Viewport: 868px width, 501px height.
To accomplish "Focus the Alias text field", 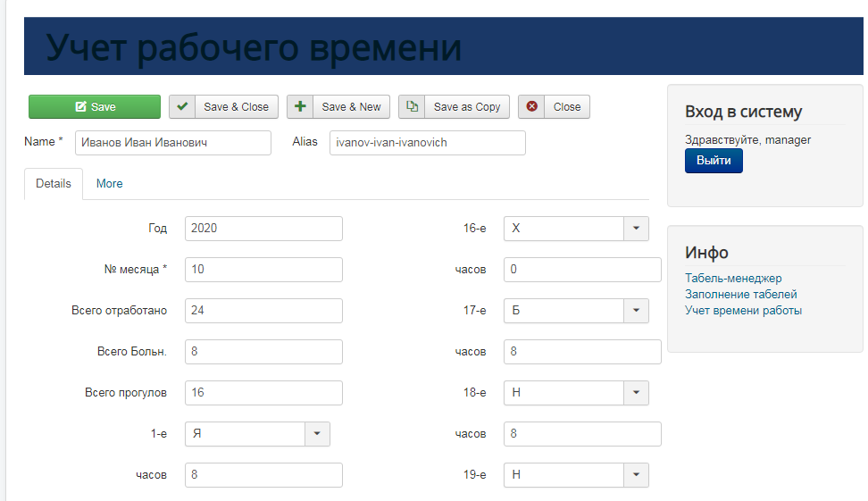I will point(427,143).
